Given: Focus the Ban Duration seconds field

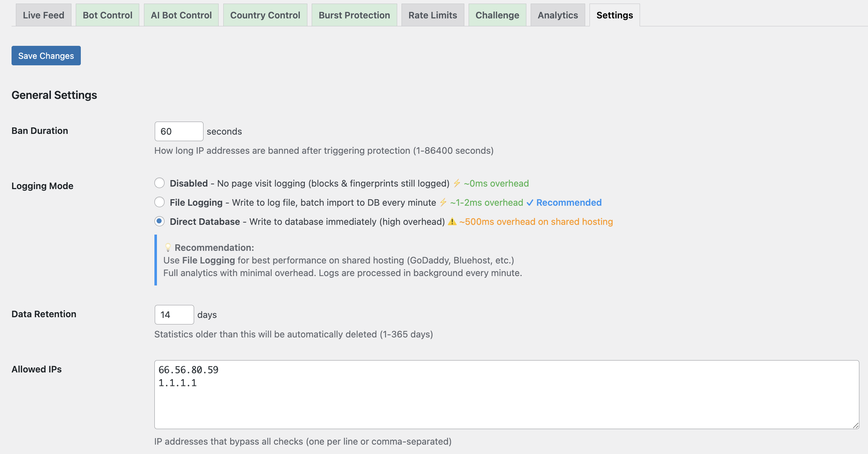Looking at the screenshot, I should pyautogui.click(x=179, y=131).
